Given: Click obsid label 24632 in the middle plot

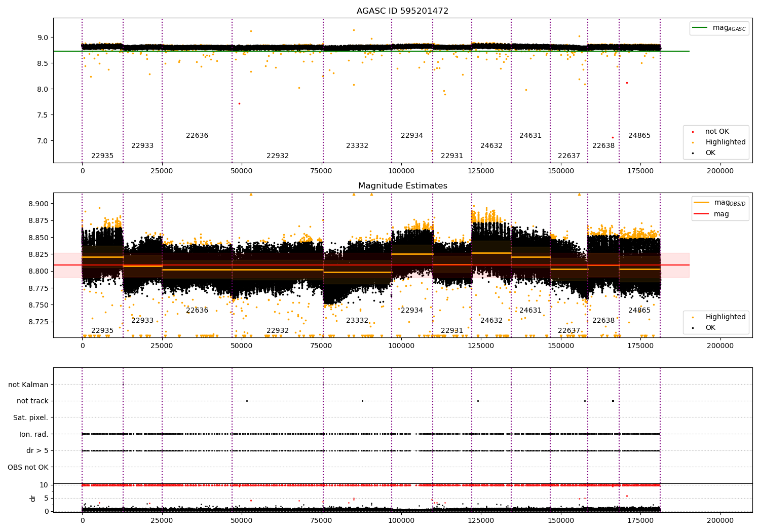Looking at the screenshot, I should [x=491, y=321].
